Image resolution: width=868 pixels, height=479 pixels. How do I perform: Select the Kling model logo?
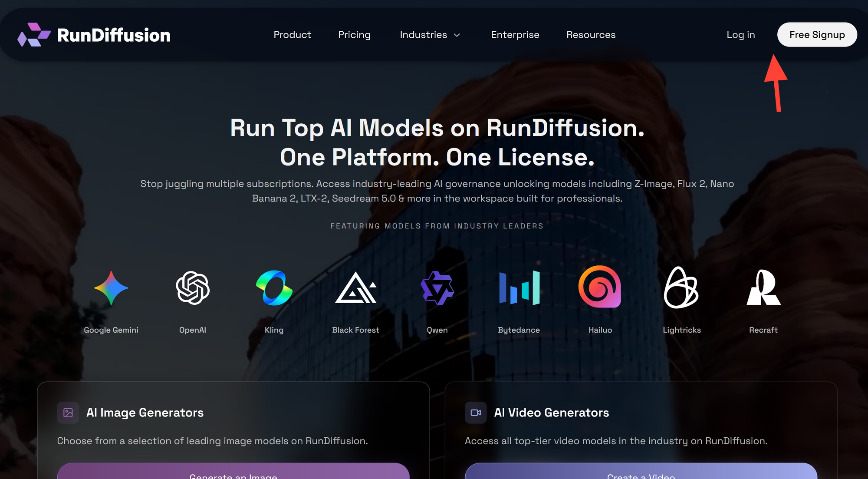[x=274, y=287]
